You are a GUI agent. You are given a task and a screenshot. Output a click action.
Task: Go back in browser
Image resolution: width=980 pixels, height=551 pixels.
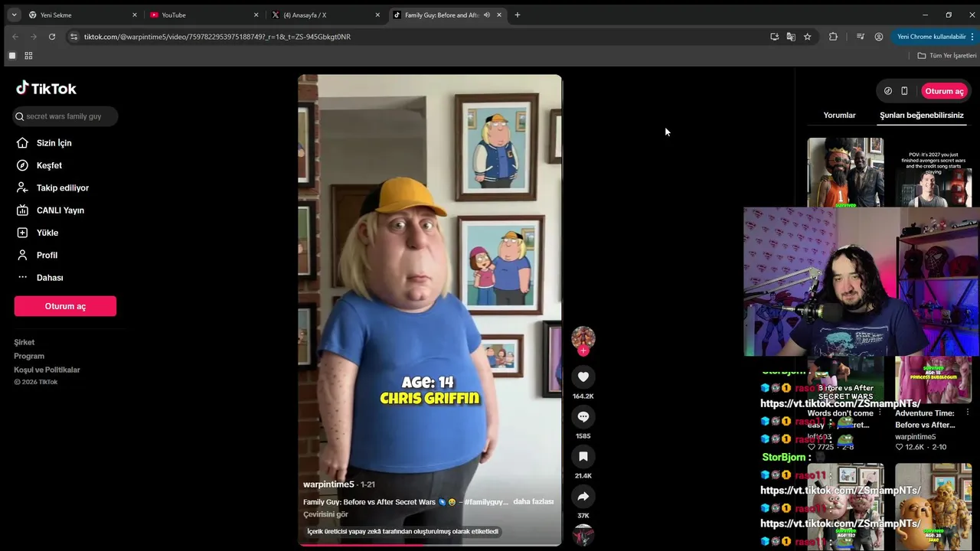(x=15, y=37)
